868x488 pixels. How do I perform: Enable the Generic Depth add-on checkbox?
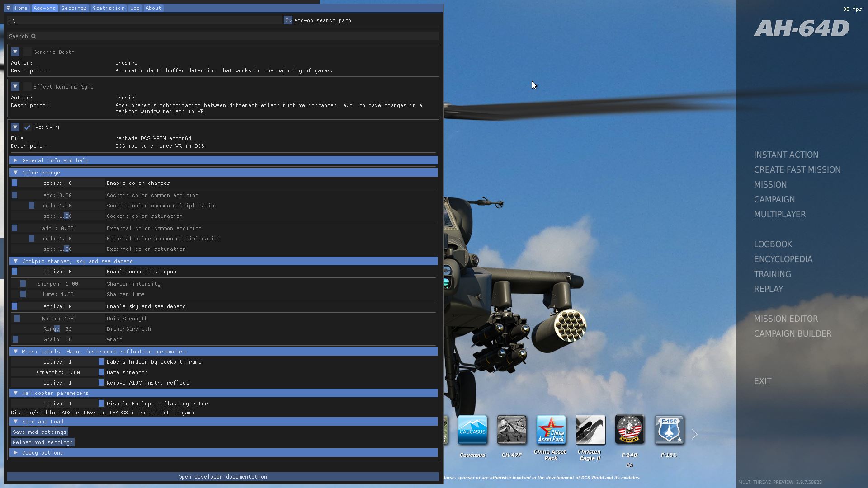(27, 52)
